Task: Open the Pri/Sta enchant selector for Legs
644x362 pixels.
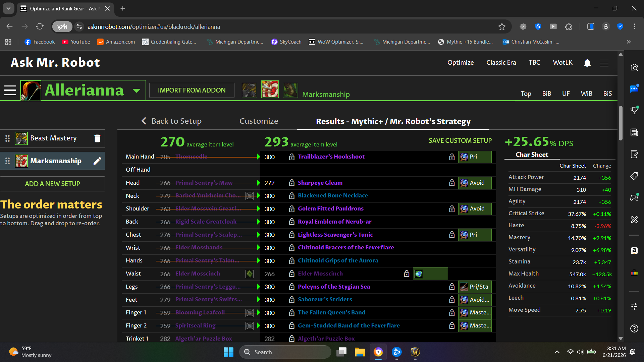Action: [x=475, y=287]
